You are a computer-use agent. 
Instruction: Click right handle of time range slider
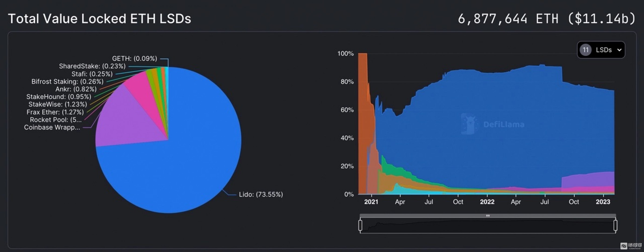click(x=615, y=225)
